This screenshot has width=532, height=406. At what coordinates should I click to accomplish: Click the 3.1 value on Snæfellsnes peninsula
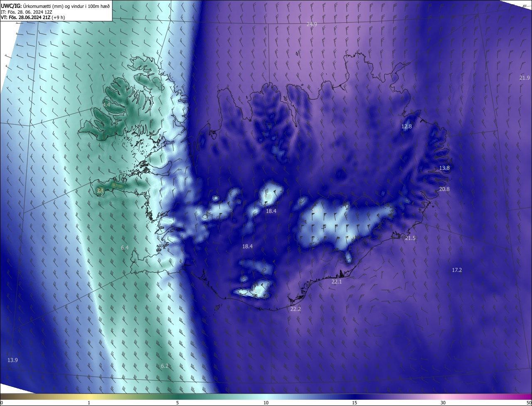click(x=100, y=191)
